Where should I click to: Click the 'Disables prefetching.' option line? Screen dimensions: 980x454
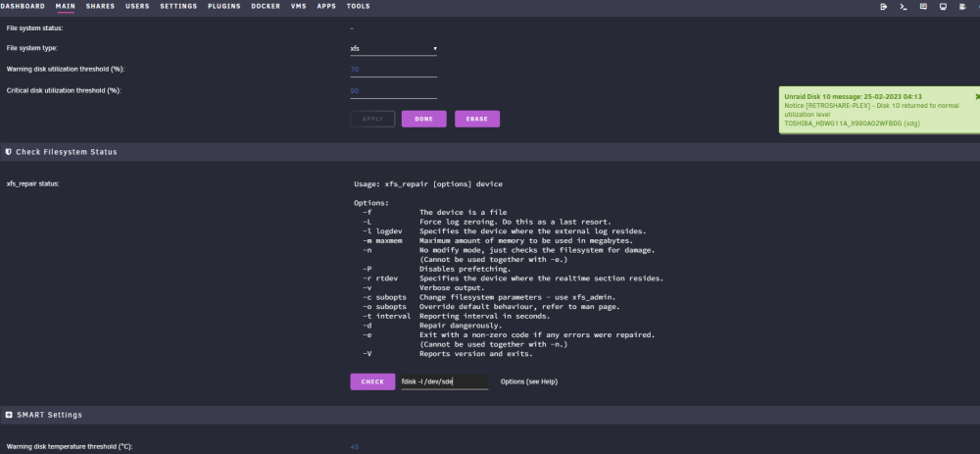tap(465, 269)
